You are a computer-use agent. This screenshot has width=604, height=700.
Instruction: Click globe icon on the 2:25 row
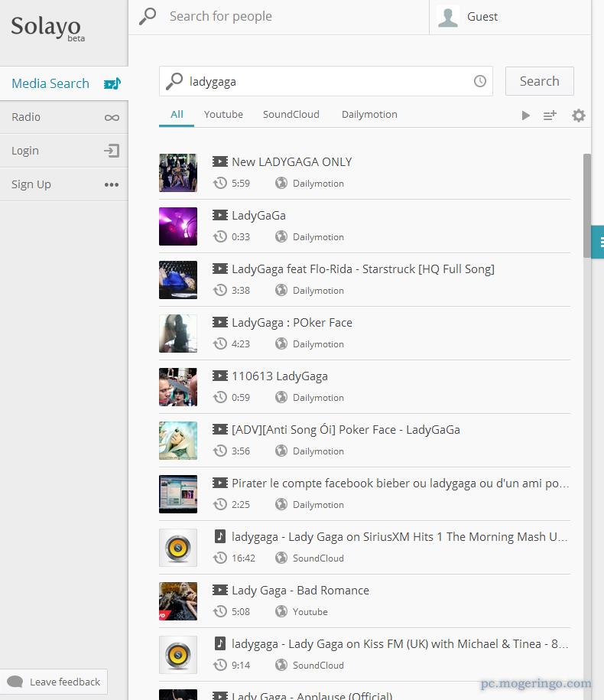pyautogui.click(x=281, y=504)
